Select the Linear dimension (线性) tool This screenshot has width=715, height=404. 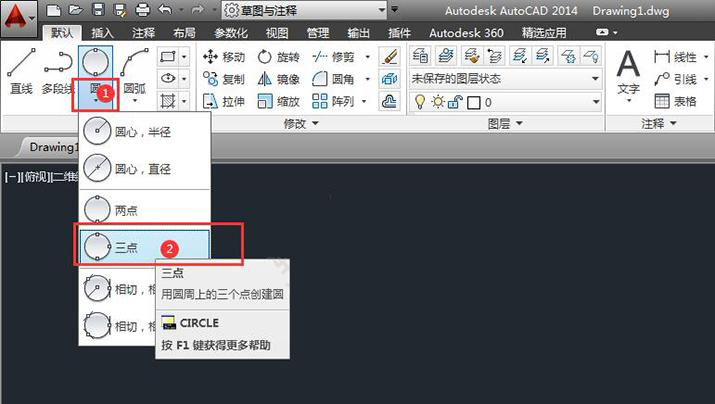(675, 57)
